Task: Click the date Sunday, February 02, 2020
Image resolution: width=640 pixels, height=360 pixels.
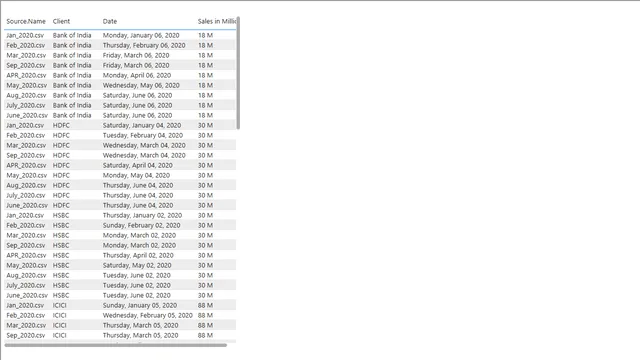Action: pyautogui.click(x=141, y=225)
